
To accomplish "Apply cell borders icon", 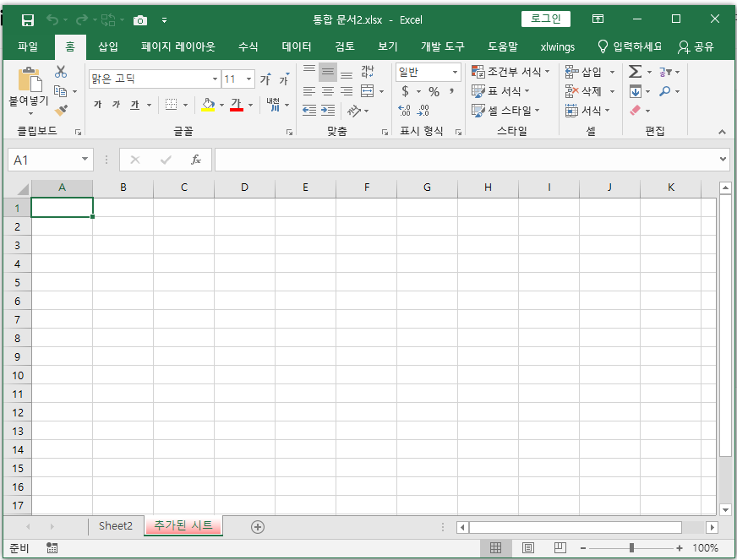I will (171, 104).
